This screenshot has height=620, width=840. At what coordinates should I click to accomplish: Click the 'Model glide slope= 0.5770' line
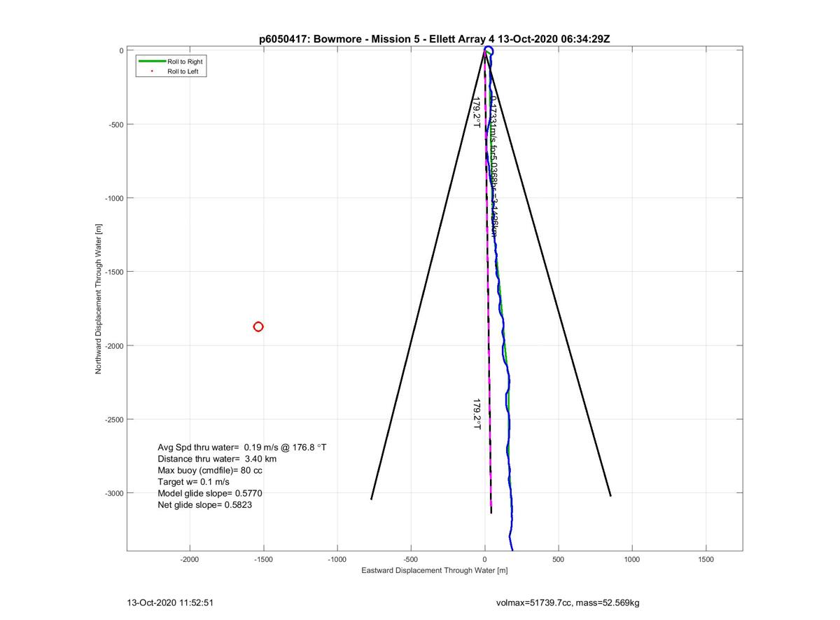[210, 493]
